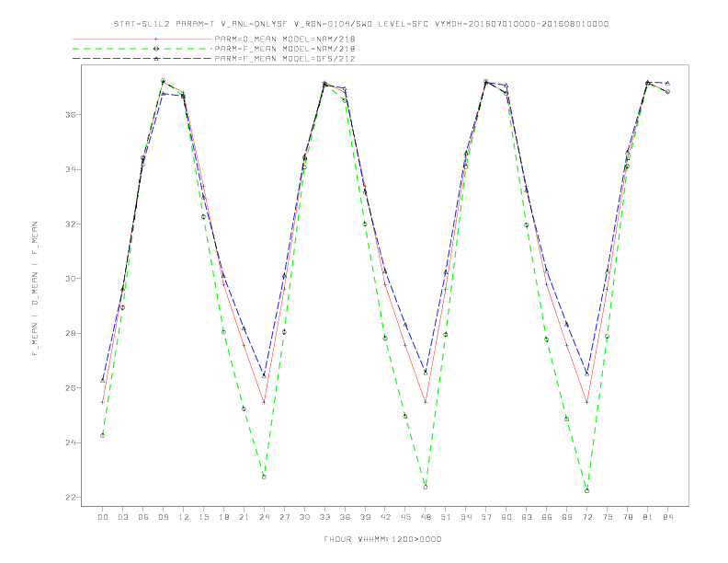Viewport: 728px width, 563px height.
Task: Click x-axis tick label 00
Action: pos(103,517)
